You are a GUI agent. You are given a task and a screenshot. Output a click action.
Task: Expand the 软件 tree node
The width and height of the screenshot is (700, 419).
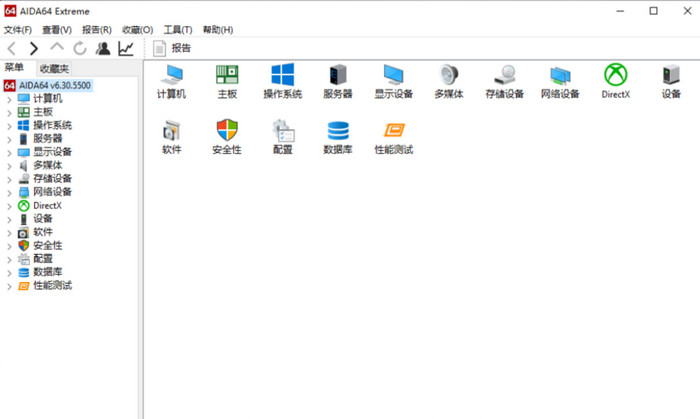coord(9,233)
